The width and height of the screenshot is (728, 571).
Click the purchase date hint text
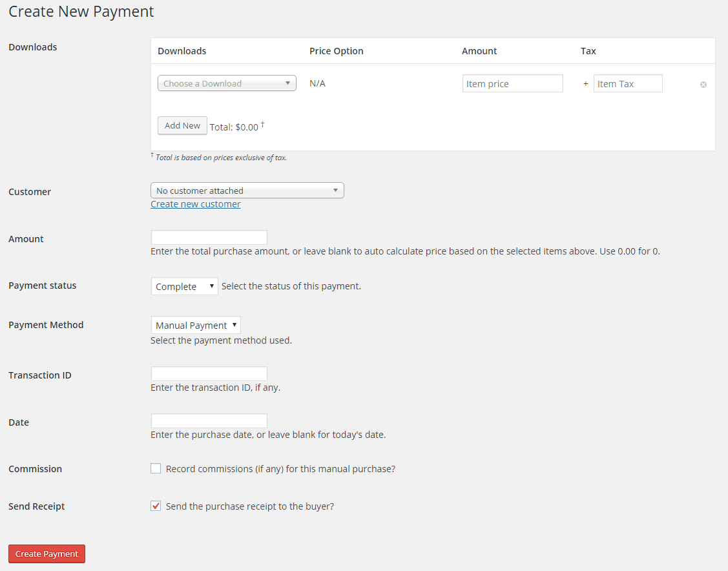point(268,435)
